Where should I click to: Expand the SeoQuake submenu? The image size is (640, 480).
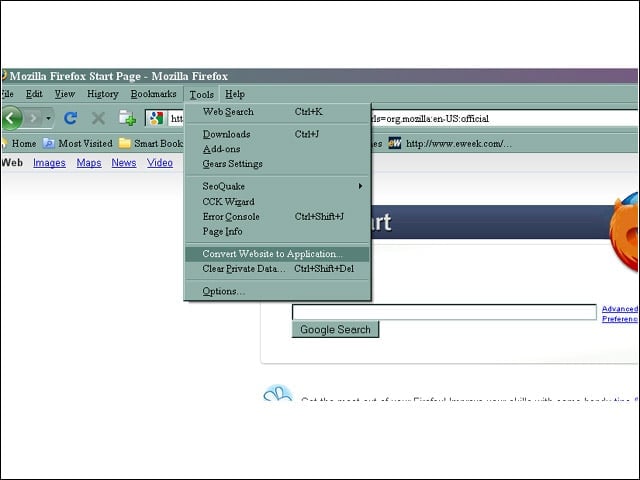pyautogui.click(x=278, y=186)
